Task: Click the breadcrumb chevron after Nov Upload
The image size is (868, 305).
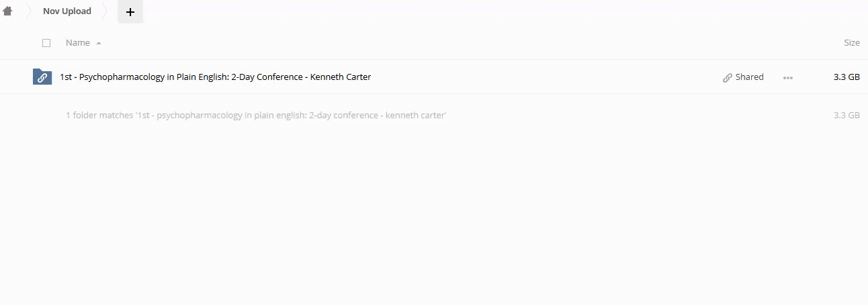Action: click(x=106, y=11)
